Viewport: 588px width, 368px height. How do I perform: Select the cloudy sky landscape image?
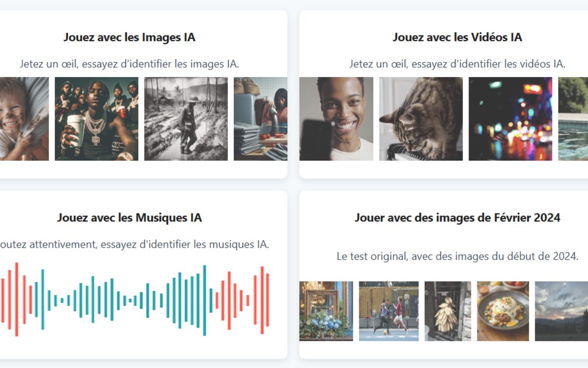[561, 311]
